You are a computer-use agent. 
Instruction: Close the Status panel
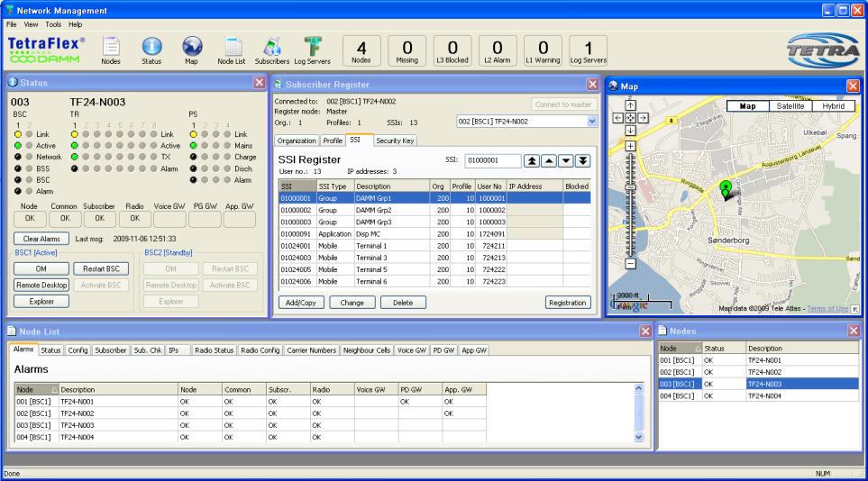[259, 83]
